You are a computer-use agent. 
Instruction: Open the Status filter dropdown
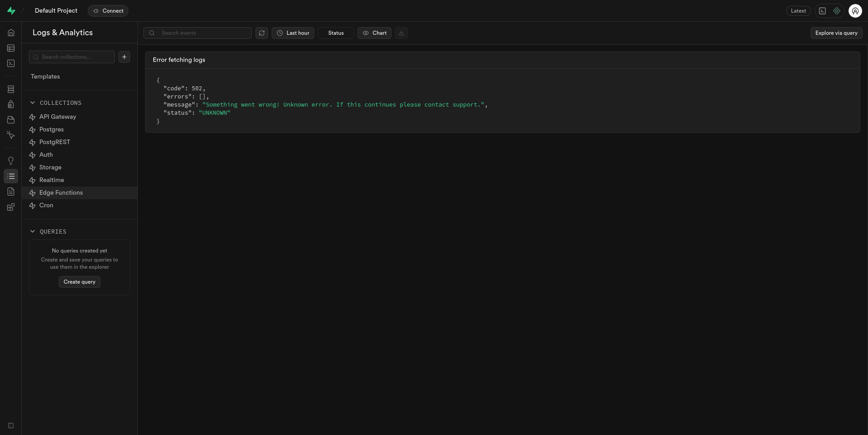pyautogui.click(x=336, y=33)
